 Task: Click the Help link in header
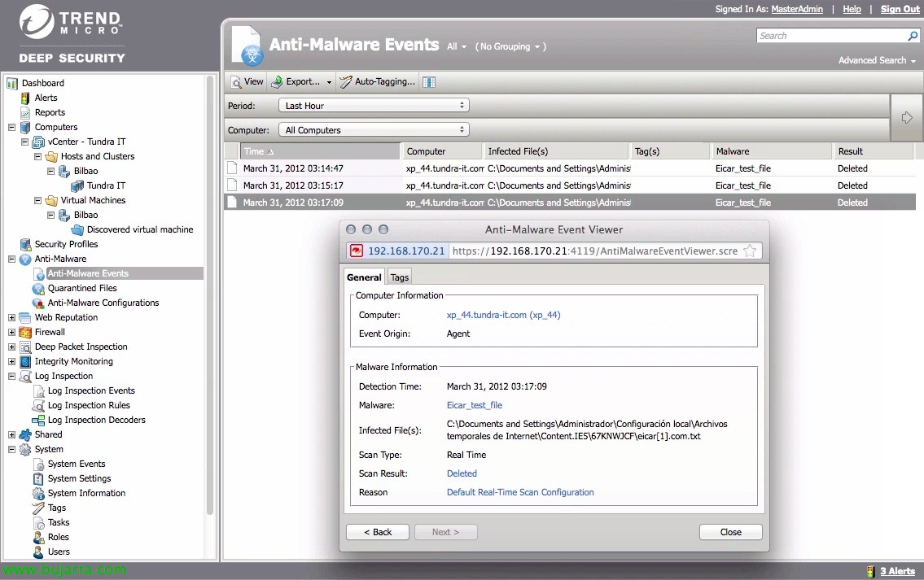852,9
